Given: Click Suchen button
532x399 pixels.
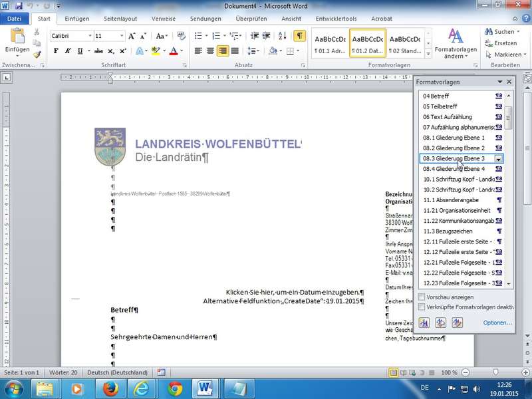Looking at the screenshot, I should (503, 32).
